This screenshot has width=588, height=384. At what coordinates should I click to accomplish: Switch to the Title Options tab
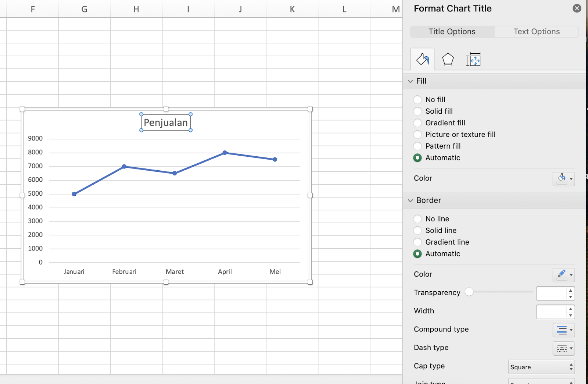pyautogui.click(x=452, y=32)
